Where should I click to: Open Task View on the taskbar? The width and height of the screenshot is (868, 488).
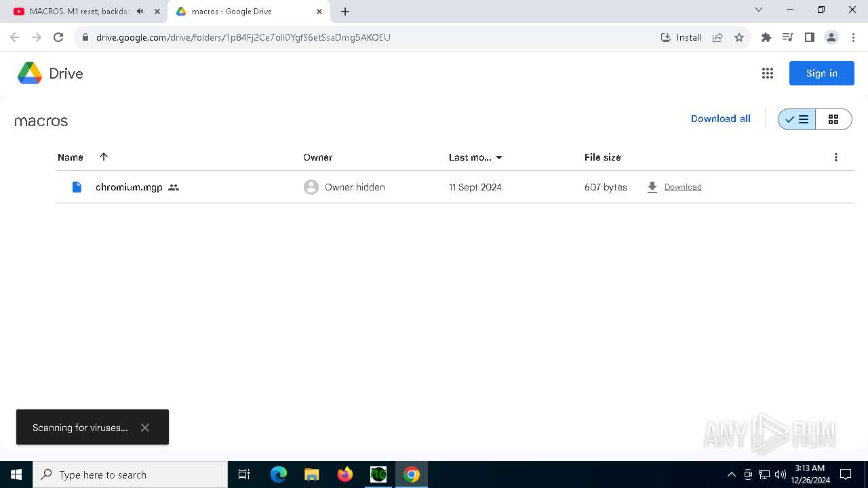[244, 474]
